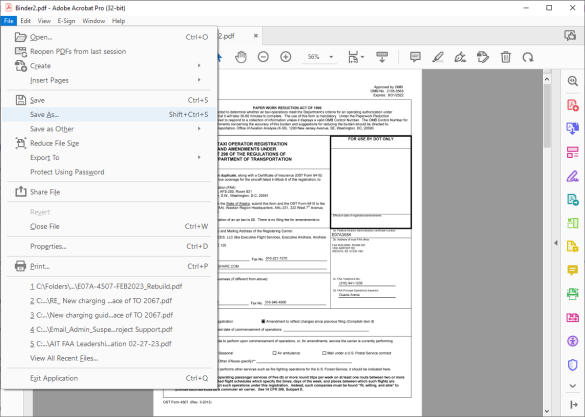Choose Open... from the File menu
585x417 pixels.
point(109,37)
